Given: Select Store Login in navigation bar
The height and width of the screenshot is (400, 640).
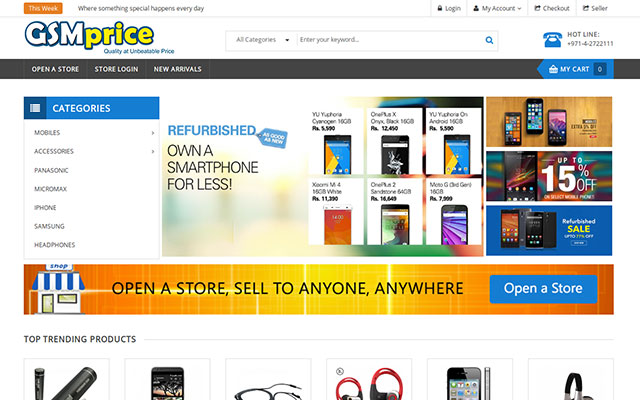Looking at the screenshot, I should click(x=116, y=69).
